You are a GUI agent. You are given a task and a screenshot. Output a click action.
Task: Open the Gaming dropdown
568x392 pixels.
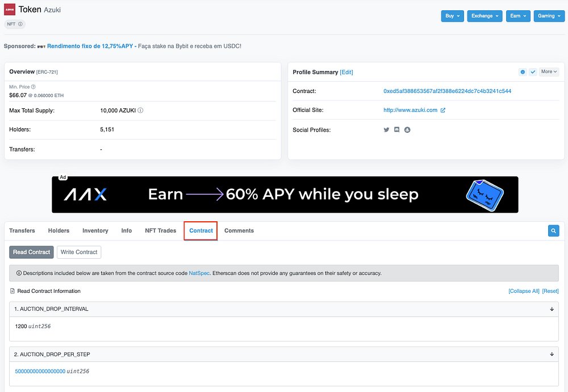pyautogui.click(x=549, y=16)
